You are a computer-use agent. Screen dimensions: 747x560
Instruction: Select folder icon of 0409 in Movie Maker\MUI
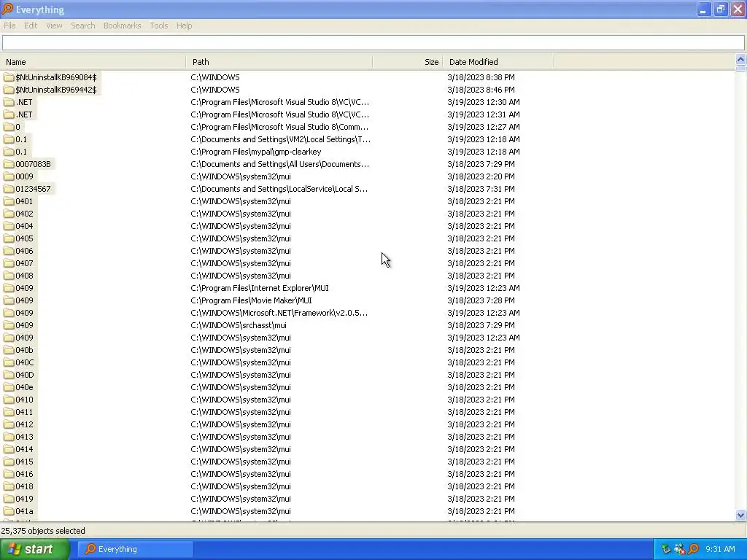(x=9, y=300)
